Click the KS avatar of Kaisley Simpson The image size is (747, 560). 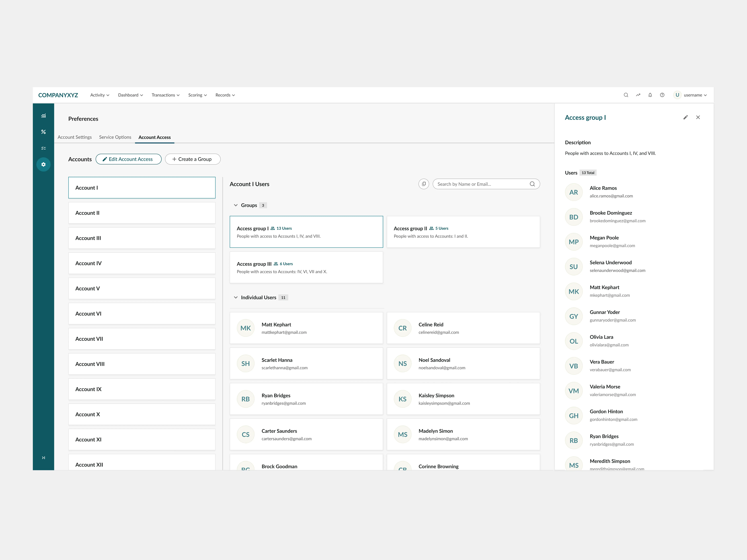pos(402,399)
